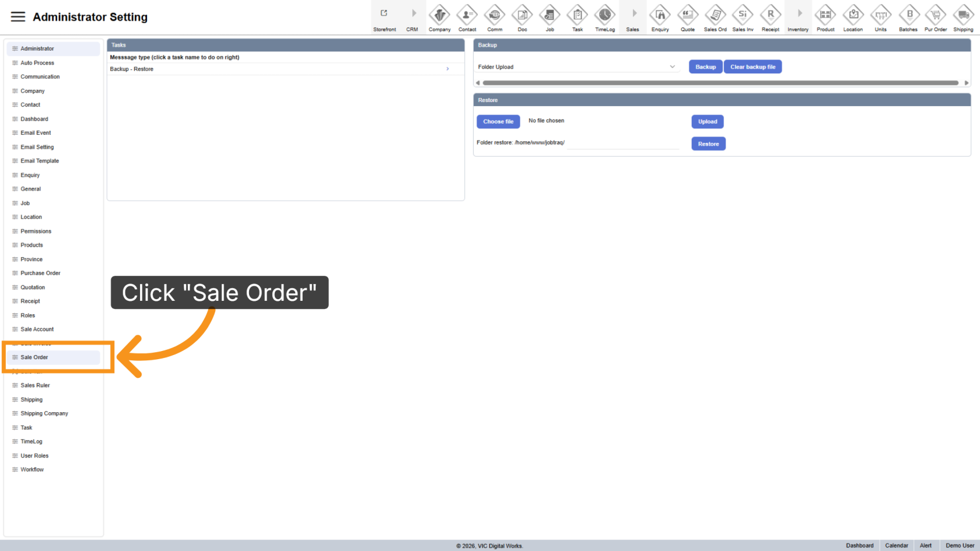
Task: Select Products in settings sidebar
Action: tap(53, 245)
